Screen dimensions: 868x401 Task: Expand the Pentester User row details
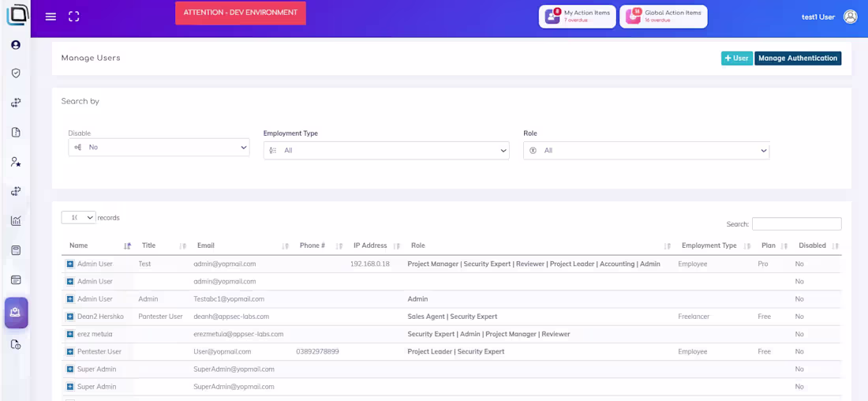point(70,352)
